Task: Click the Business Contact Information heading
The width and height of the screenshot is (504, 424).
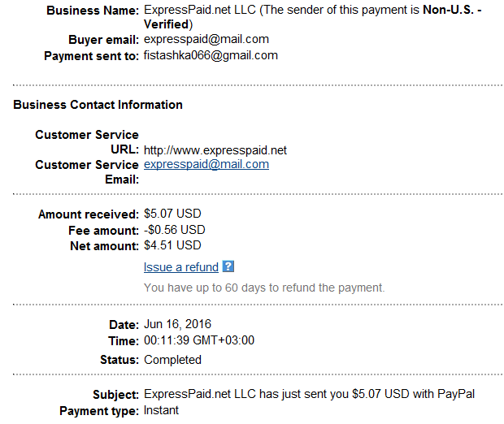Action: tap(98, 105)
